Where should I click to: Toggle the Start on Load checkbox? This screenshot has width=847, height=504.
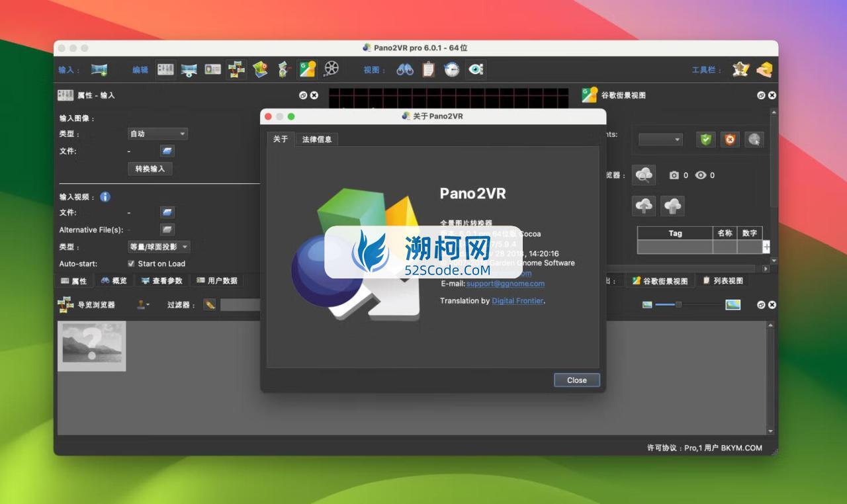point(131,263)
